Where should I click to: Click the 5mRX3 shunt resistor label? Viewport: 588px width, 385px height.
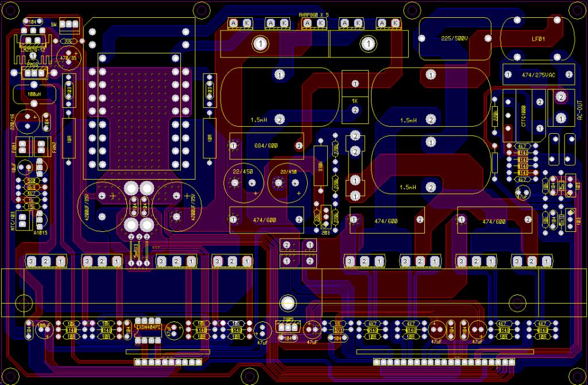[x=136, y=252]
